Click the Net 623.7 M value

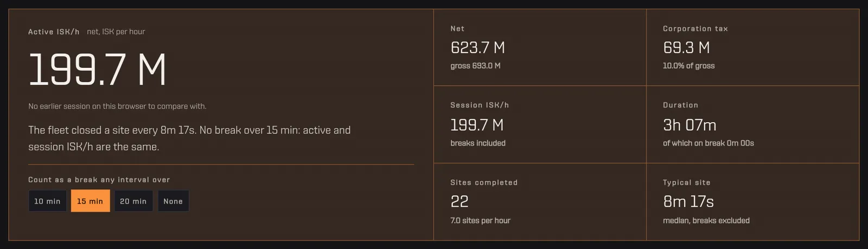coord(477,48)
